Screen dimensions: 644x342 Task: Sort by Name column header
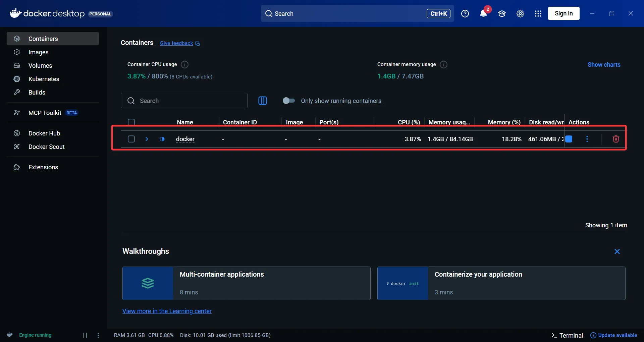coord(185,122)
